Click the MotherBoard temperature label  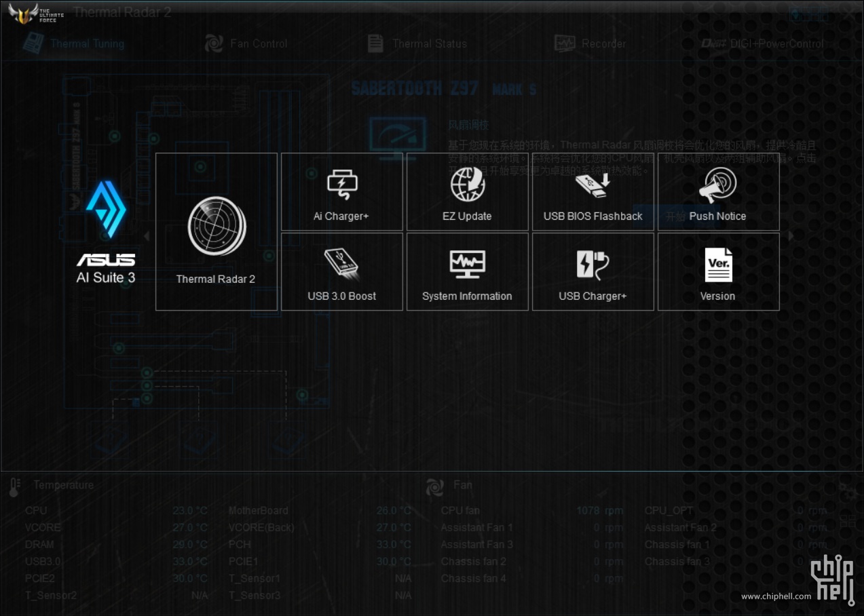coord(259,510)
